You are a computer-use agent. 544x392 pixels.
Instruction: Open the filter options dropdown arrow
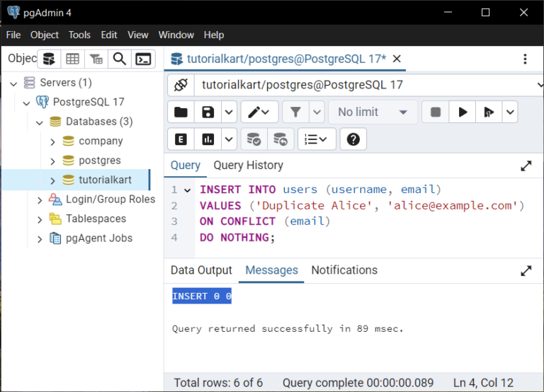[317, 112]
